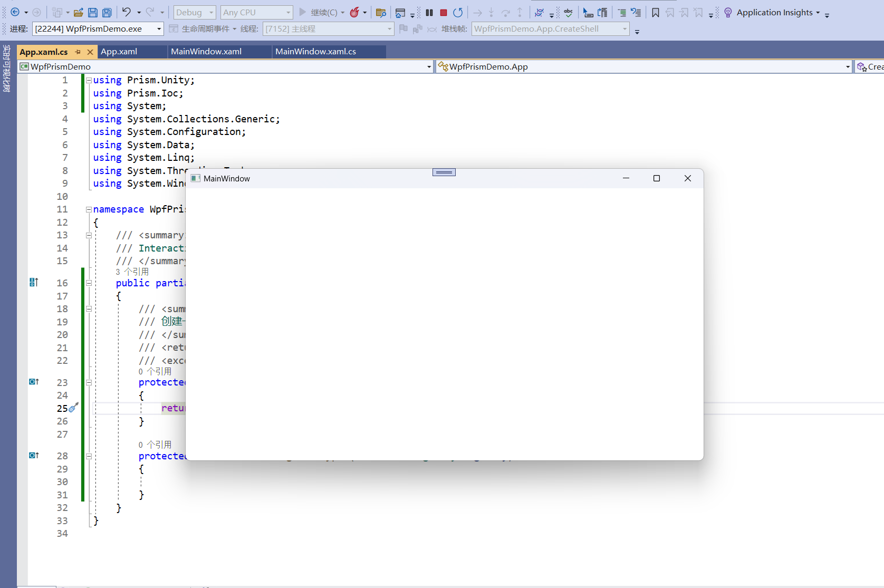Viewport: 884px width, 588px height.
Task: Click the abc spell check icon
Action: (x=568, y=13)
